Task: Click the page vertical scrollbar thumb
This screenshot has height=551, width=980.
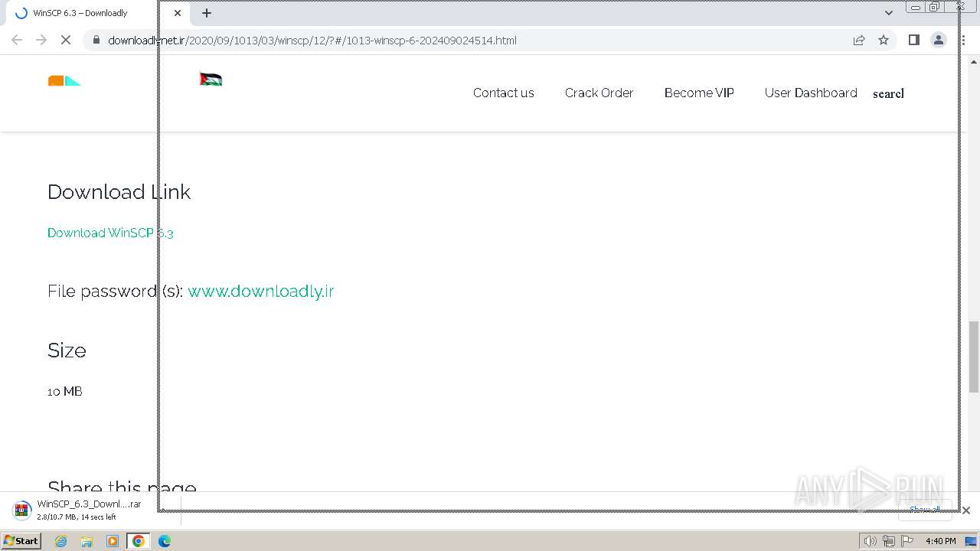Action: tap(973, 357)
